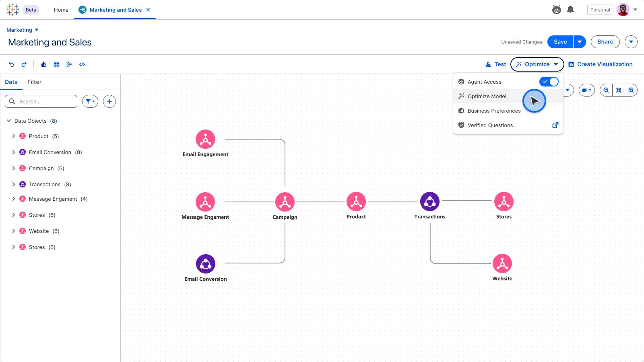Expand the Product data object row
This screenshot has height=362, width=644.
click(x=14, y=136)
